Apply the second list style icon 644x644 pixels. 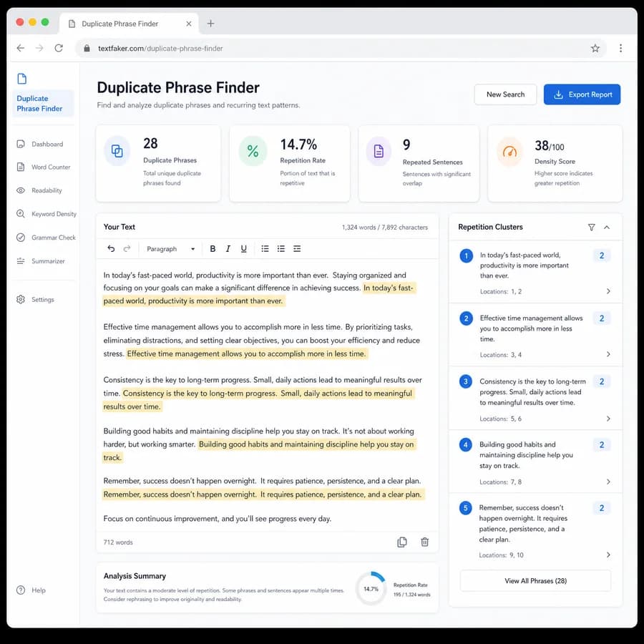(x=281, y=248)
